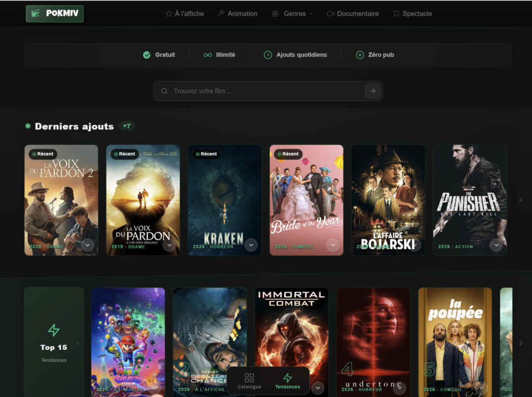Expand details on Bride of the Year
The width and height of the screenshot is (532, 397).
[x=333, y=245]
